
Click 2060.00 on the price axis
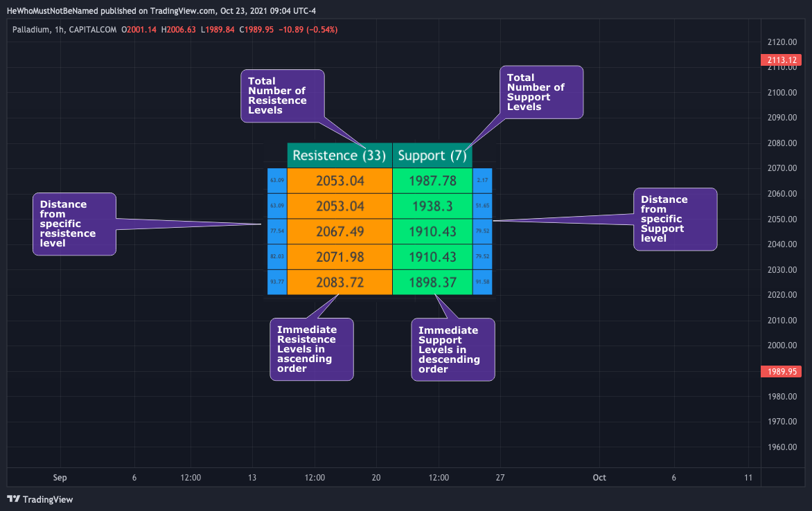tap(782, 194)
